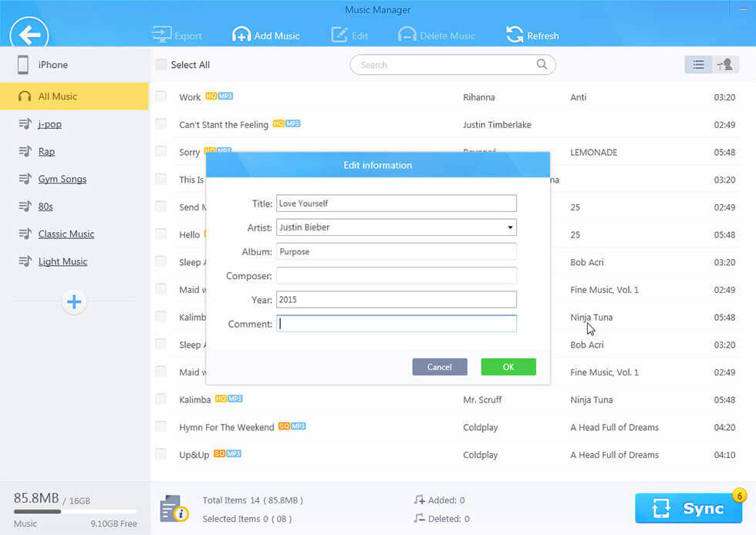Click the Album field containing Purpose
This screenshot has width=756, height=535.
point(397,251)
